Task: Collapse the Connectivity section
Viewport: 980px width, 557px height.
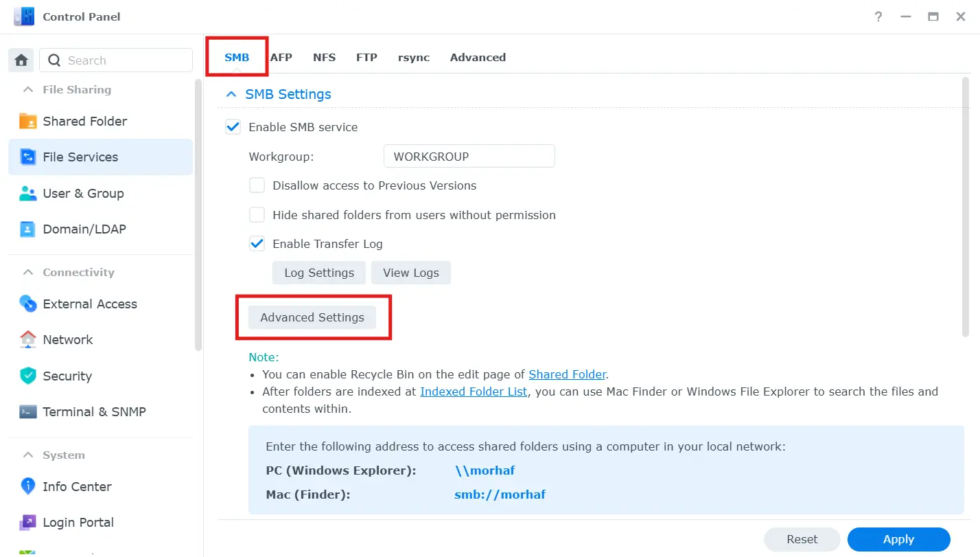Action: click(28, 272)
